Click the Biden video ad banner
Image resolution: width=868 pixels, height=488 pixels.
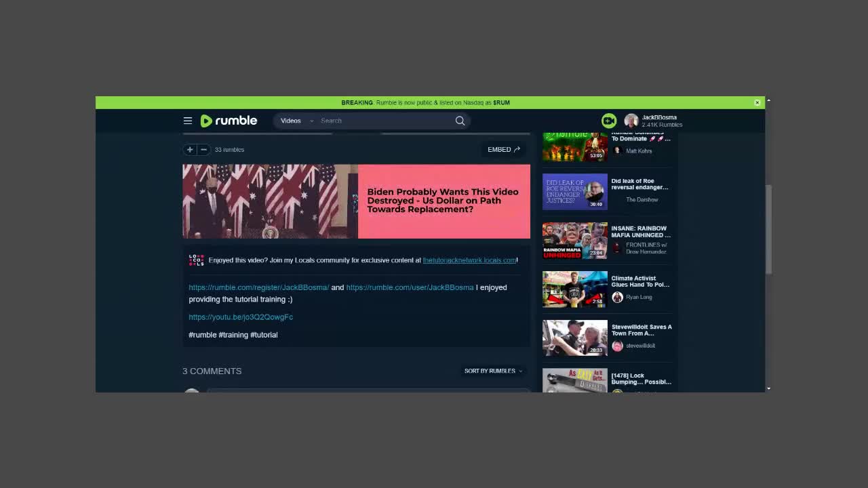point(356,201)
